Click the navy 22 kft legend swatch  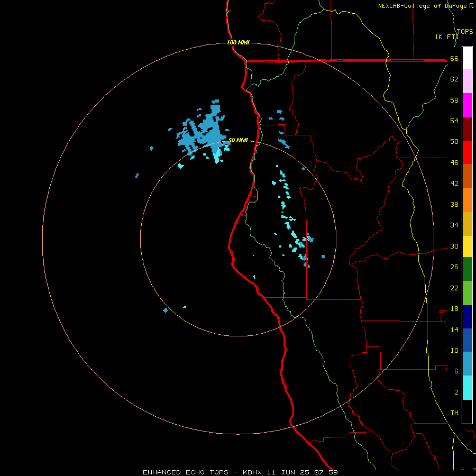point(467,317)
